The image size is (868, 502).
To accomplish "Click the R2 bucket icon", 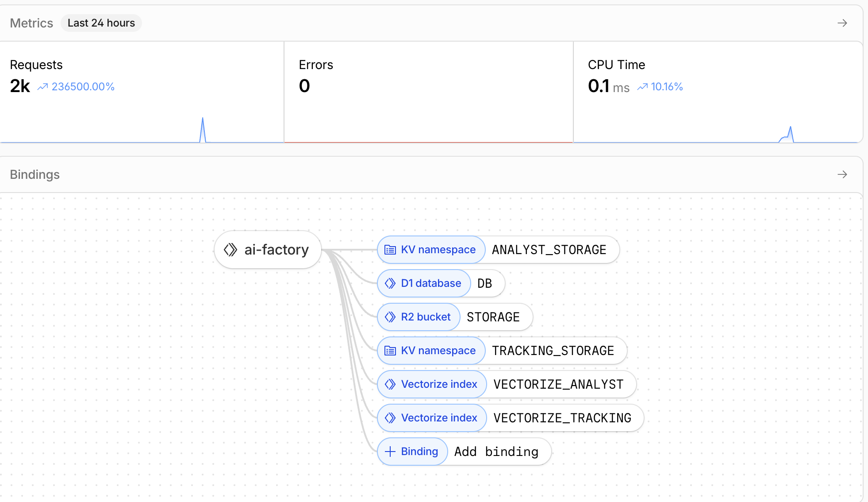I will [x=390, y=317].
